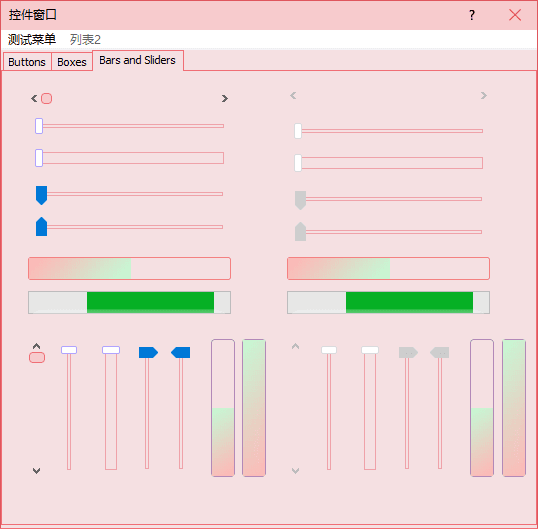Click the blue upward-pointing slider handle
This screenshot has width=538, height=529.
pyautogui.click(x=42, y=226)
